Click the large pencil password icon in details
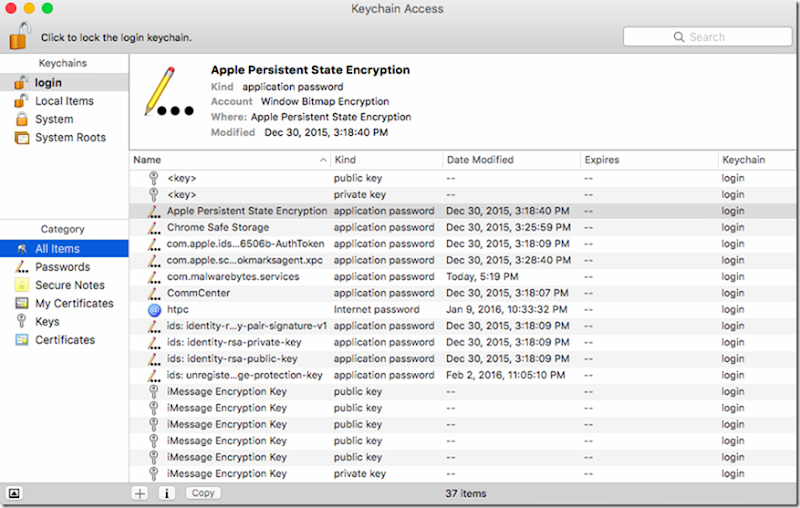800x508 pixels. 168,92
